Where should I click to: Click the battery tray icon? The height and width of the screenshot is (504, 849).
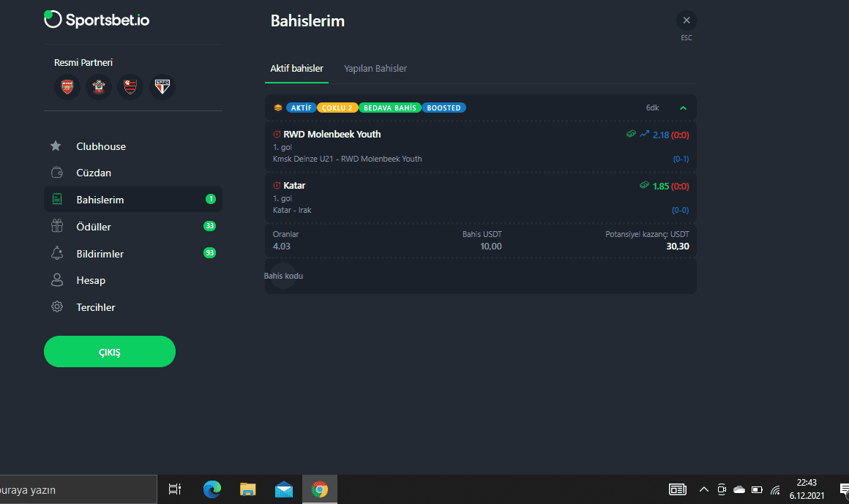757,490
